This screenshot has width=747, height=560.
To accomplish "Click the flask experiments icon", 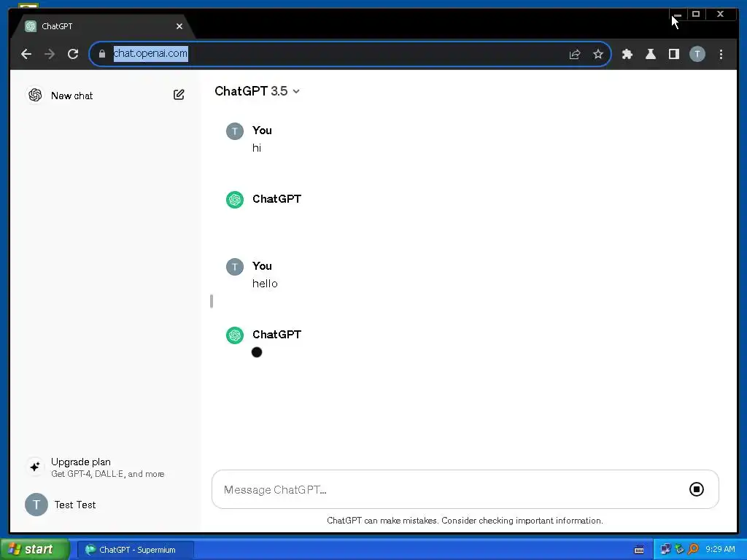I will (x=650, y=54).
